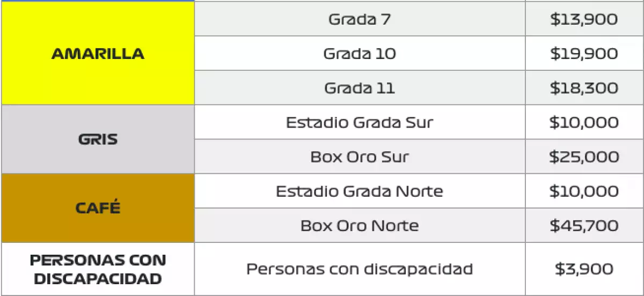
Task: Click the Box Oro Sur section
Action: (360, 157)
